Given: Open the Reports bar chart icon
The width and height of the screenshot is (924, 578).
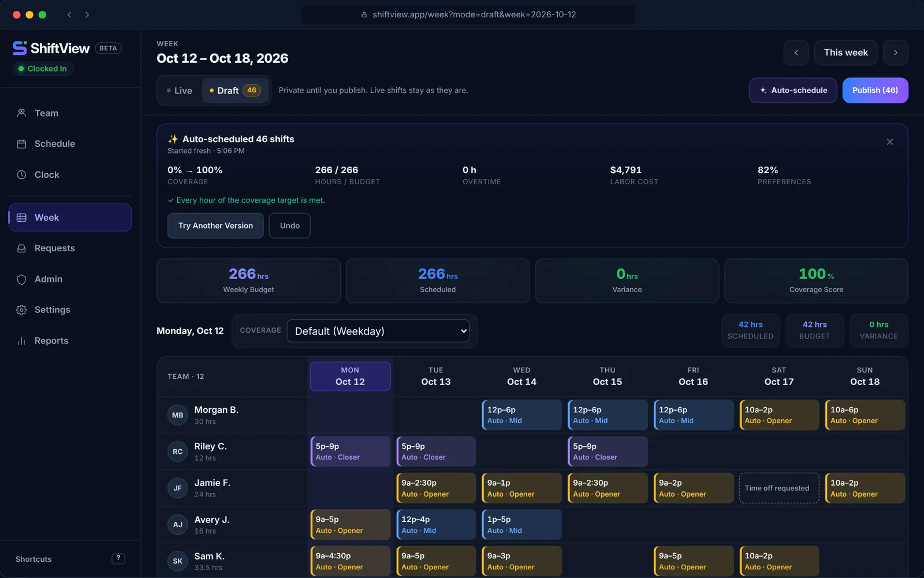Looking at the screenshot, I should coord(21,341).
